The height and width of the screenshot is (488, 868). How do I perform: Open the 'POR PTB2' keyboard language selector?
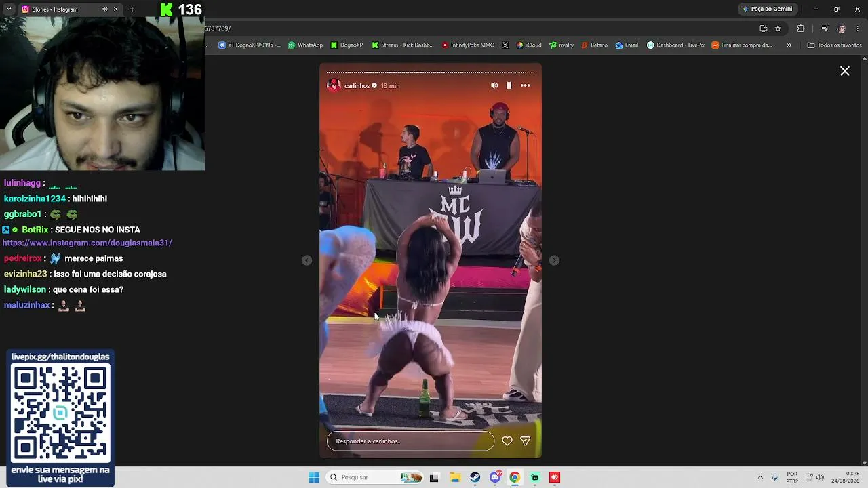[x=792, y=477]
